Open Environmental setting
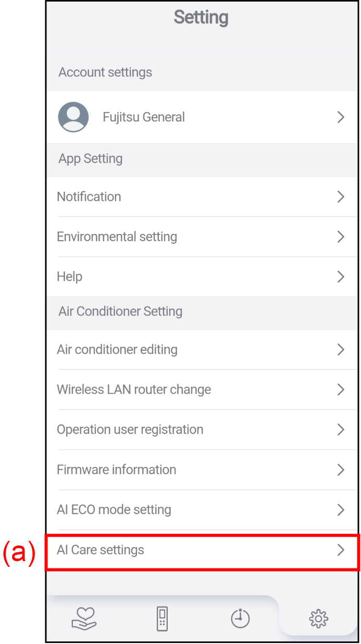The height and width of the screenshot is (644, 361). tap(117, 237)
